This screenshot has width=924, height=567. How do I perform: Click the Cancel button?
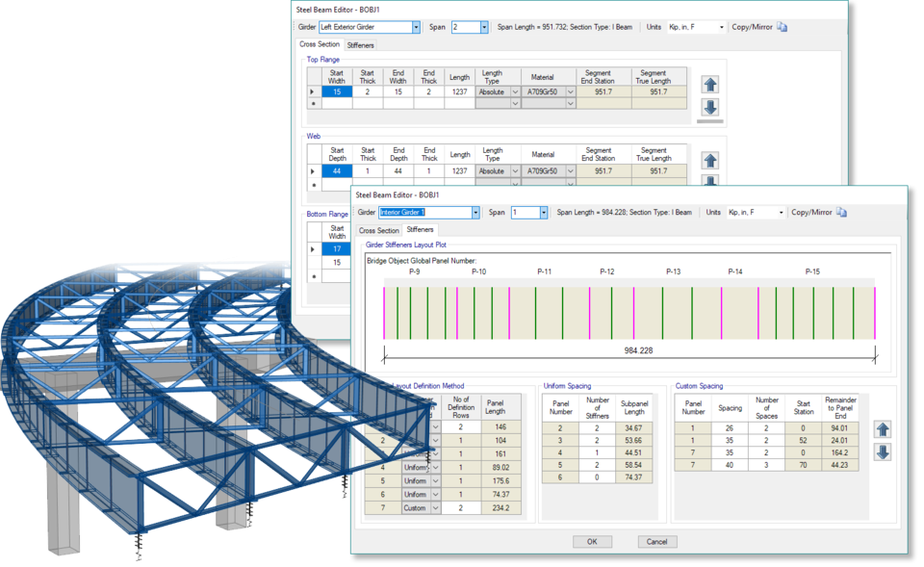coord(657,542)
